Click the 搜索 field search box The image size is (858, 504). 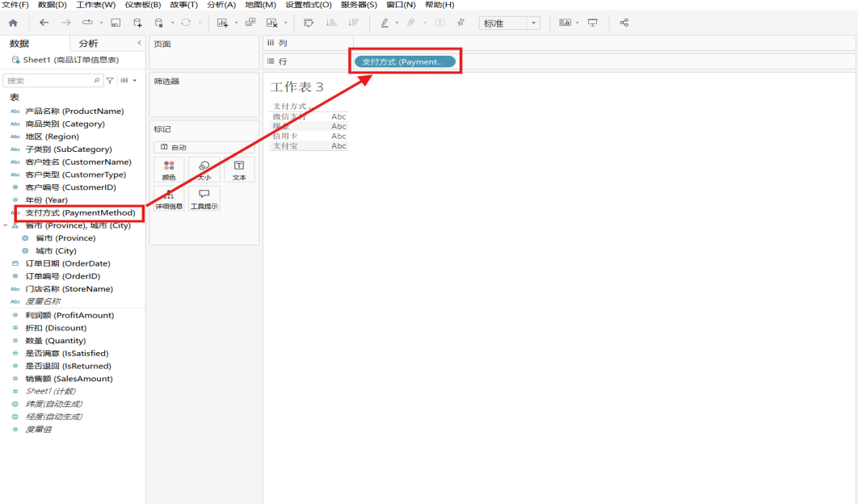pos(50,81)
